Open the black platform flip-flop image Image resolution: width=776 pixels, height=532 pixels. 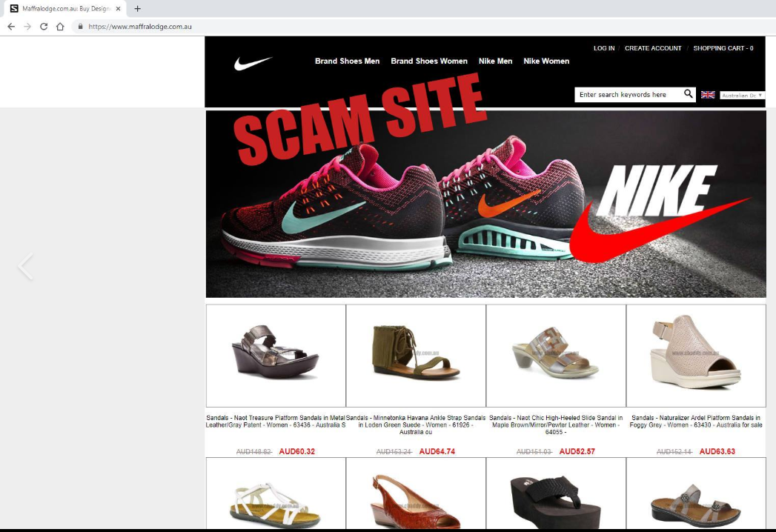[556, 493]
